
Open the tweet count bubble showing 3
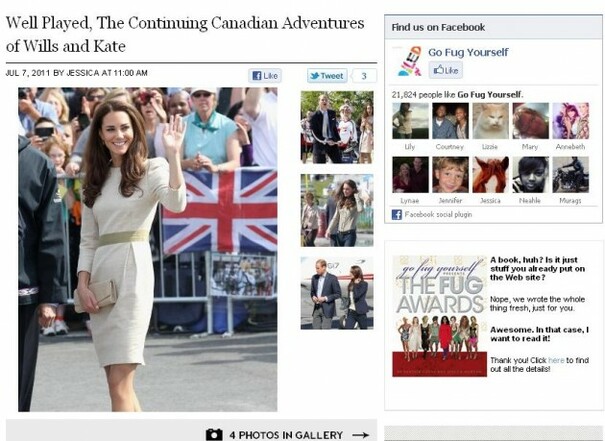click(364, 76)
